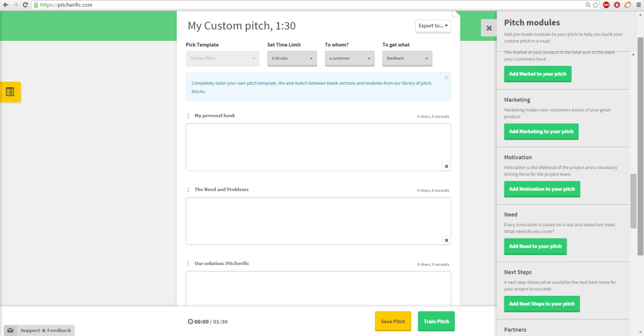This screenshot has height=336, width=644.
Task: Grab the reorder handle for The Need and Problems
Action: coord(189,190)
